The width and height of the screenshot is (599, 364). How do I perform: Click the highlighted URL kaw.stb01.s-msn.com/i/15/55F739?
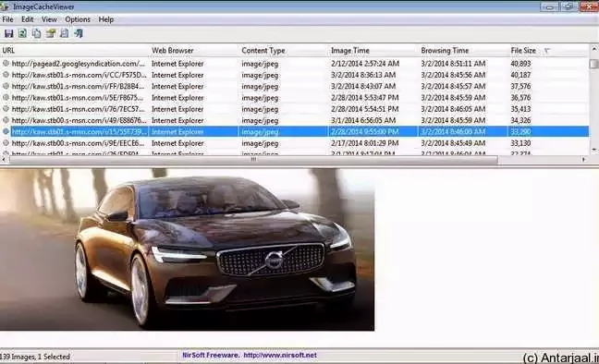(79, 132)
